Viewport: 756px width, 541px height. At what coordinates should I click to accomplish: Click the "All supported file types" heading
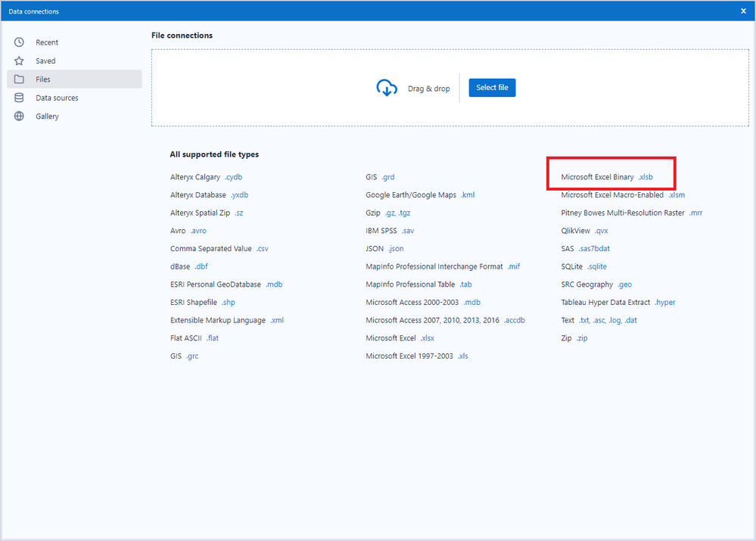click(214, 154)
